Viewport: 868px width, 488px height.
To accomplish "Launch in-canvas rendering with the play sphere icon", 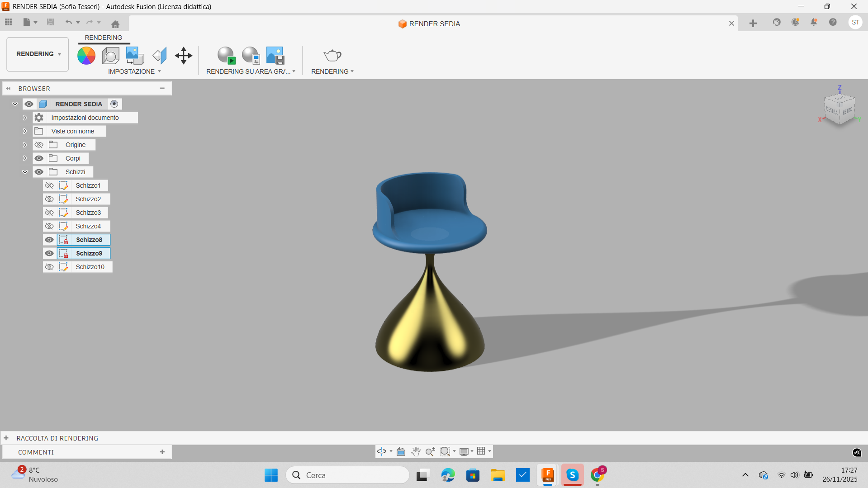I will point(226,55).
